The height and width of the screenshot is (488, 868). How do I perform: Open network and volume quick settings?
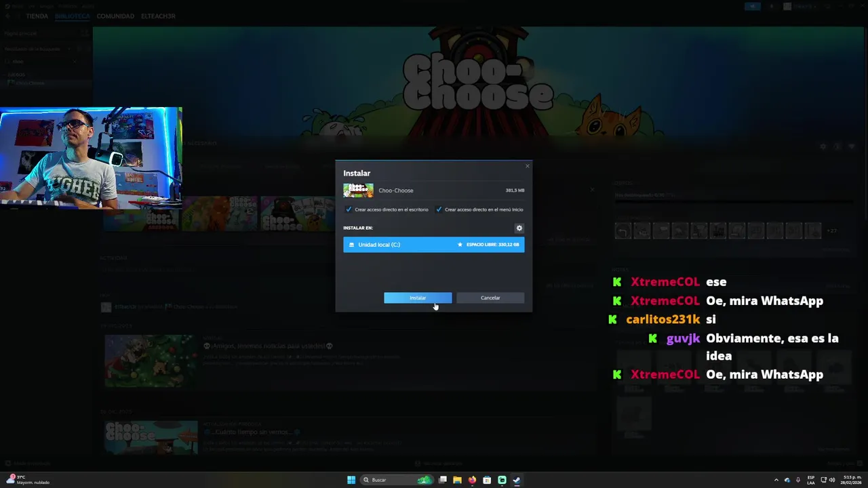(x=828, y=480)
